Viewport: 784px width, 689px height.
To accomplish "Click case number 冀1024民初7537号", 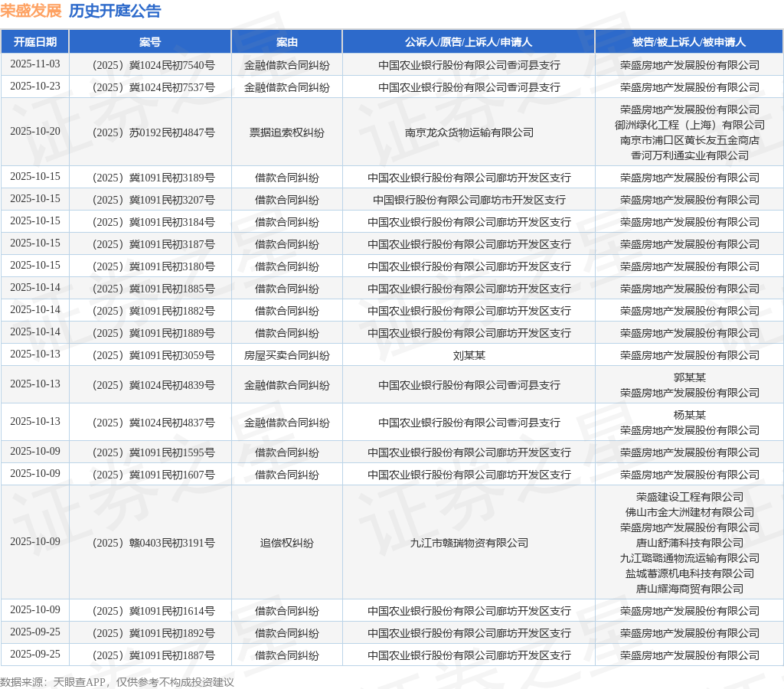I will (x=153, y=87).
